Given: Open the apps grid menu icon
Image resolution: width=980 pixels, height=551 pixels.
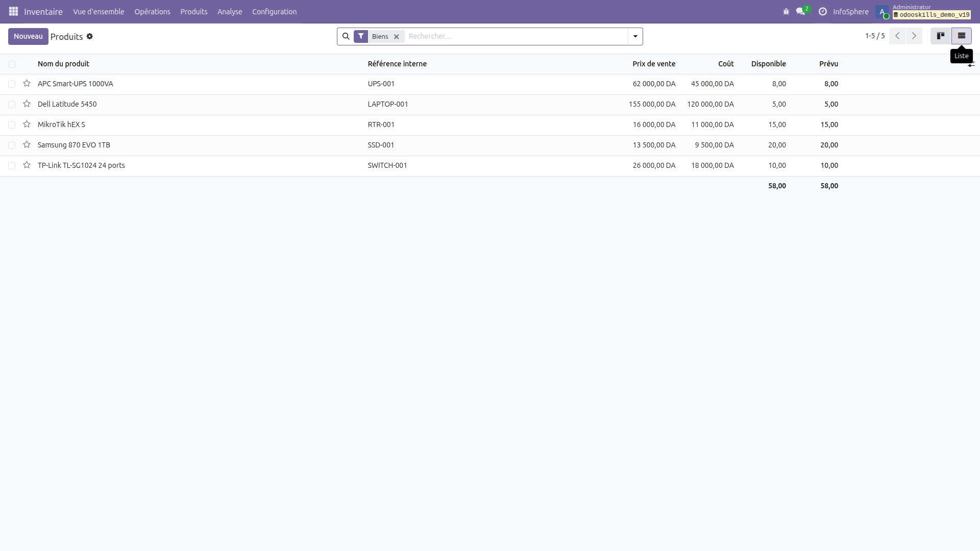Looking at the screenshot, I should [13, 11].
